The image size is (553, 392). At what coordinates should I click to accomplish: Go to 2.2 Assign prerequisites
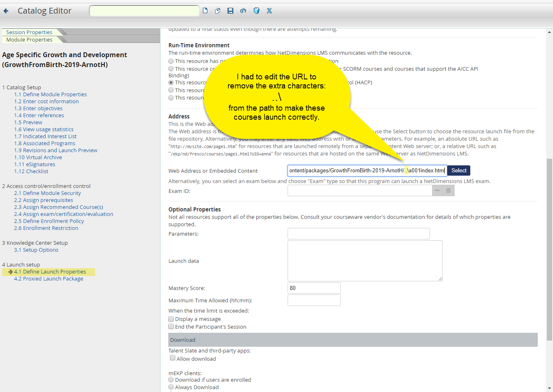(43, 200)
